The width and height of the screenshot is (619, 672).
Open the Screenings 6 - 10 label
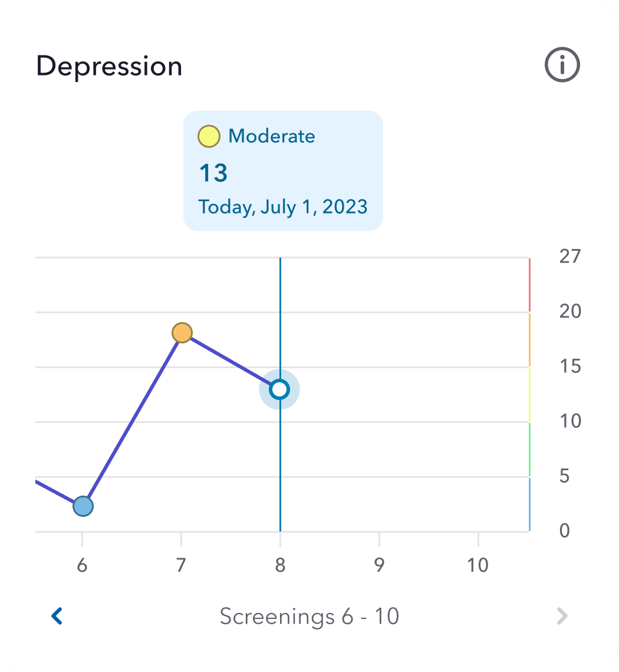coord(310,615)
